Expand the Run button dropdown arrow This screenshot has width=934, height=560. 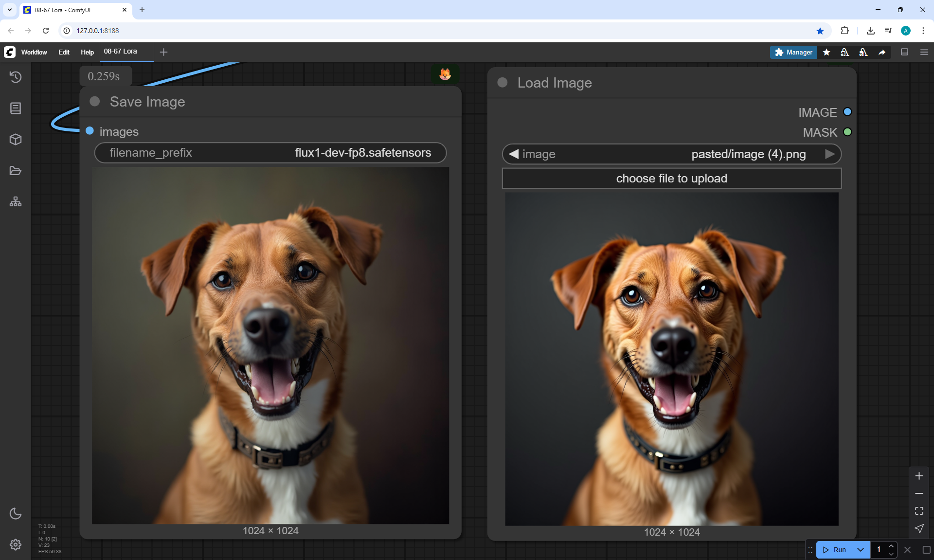click(861, 550)
